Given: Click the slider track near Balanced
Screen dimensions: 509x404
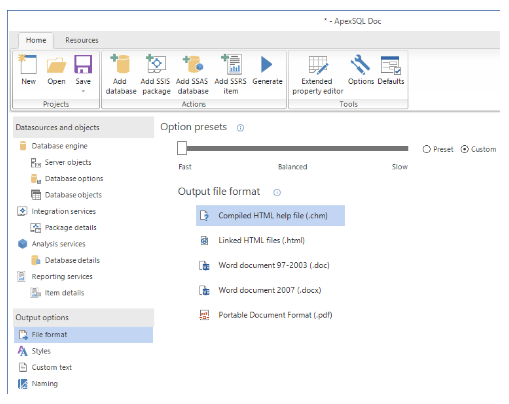Looking at the screenshot, I should 293,148.
